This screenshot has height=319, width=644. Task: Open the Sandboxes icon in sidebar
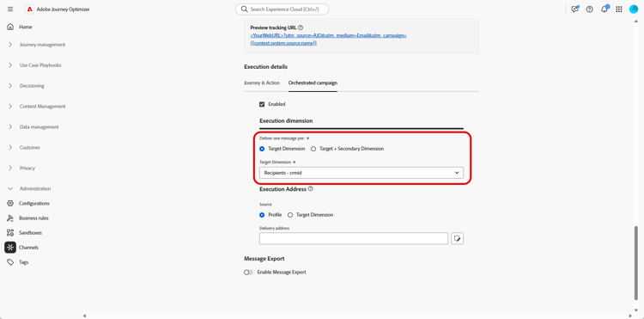(10, 233)
